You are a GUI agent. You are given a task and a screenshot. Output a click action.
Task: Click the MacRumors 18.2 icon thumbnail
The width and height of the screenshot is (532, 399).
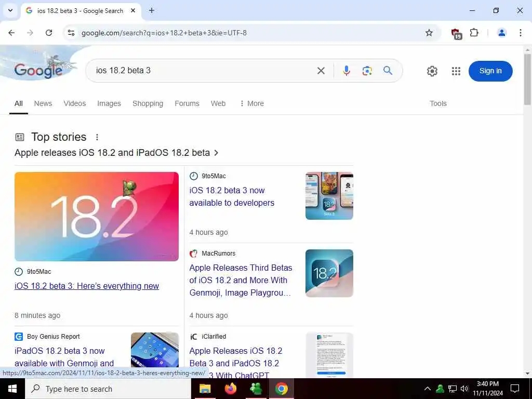point(329,273)
